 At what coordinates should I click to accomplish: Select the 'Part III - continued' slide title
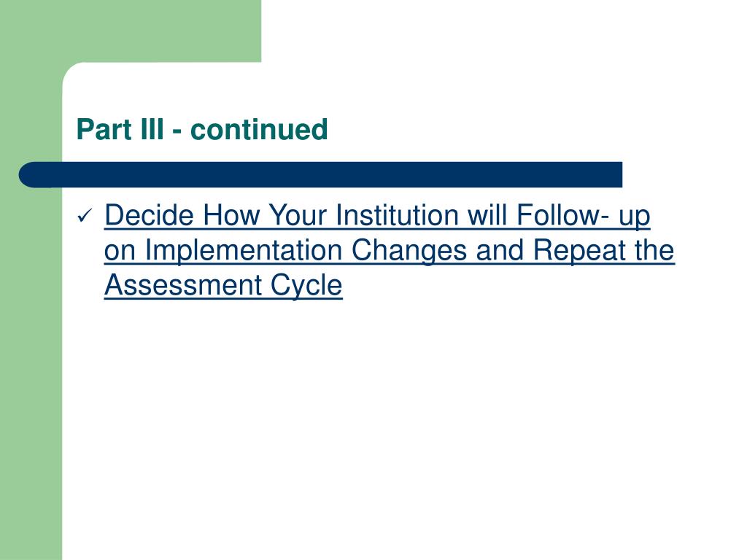point(202,129)
